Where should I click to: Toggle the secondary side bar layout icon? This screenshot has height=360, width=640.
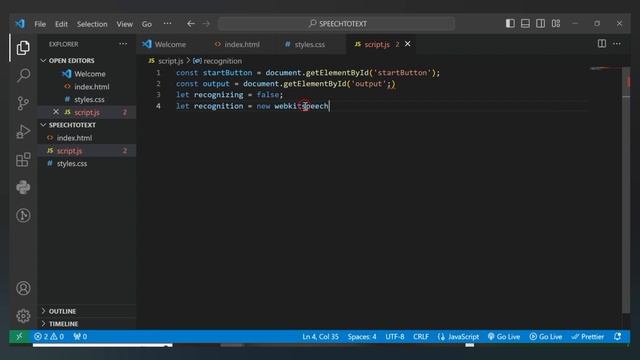[x=540, y=23]
